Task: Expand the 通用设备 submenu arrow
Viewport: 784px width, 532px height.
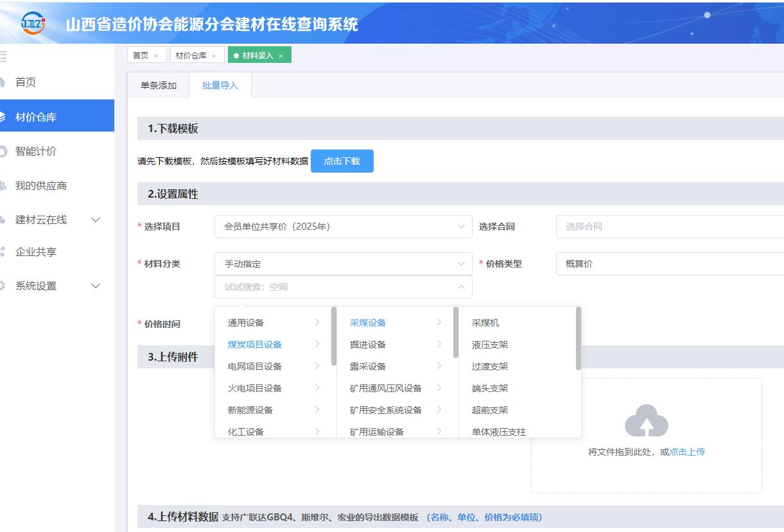Action: (317, 323)
